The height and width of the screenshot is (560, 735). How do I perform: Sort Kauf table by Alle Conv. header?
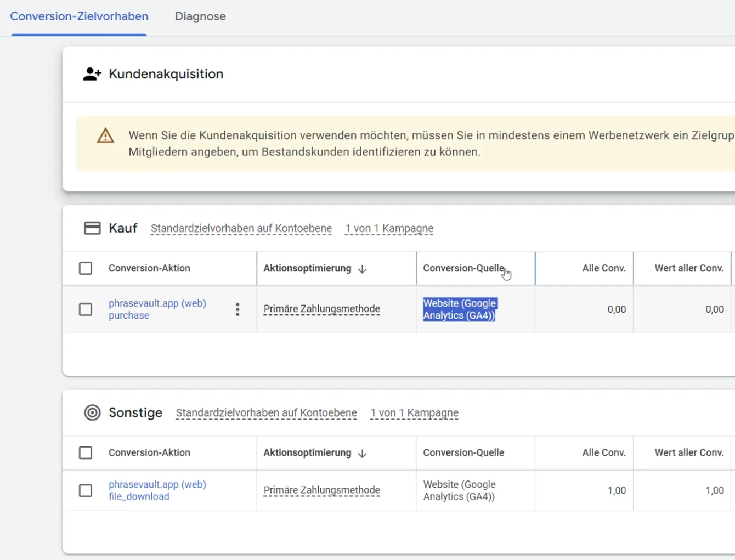click(604, 268)
